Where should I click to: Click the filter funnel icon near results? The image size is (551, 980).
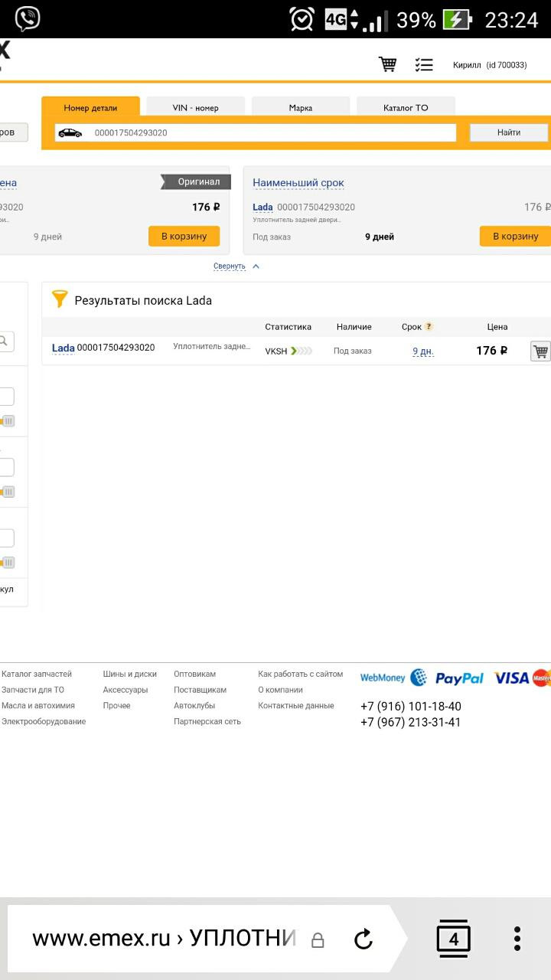pyautogui.click(x=60, y=299)
